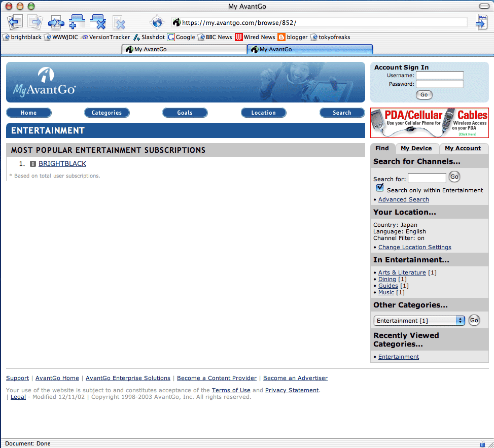The image size is (494, 448).
Task: Switch to the first My AvantGo browser tab
Action: pos(184,49)
